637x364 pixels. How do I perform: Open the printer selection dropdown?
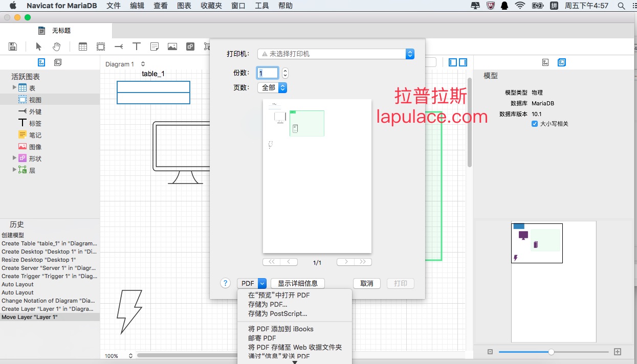click(x=336, y=54)
